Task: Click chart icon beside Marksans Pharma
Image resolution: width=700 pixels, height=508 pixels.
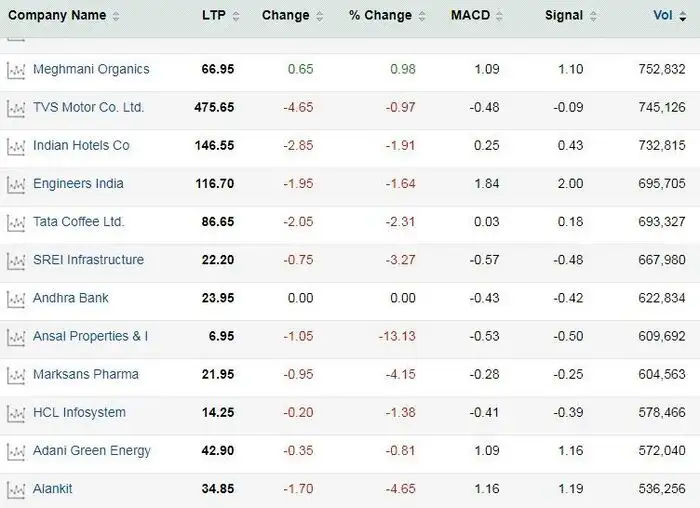Action: pyautogui.click(x=15, y=375)
